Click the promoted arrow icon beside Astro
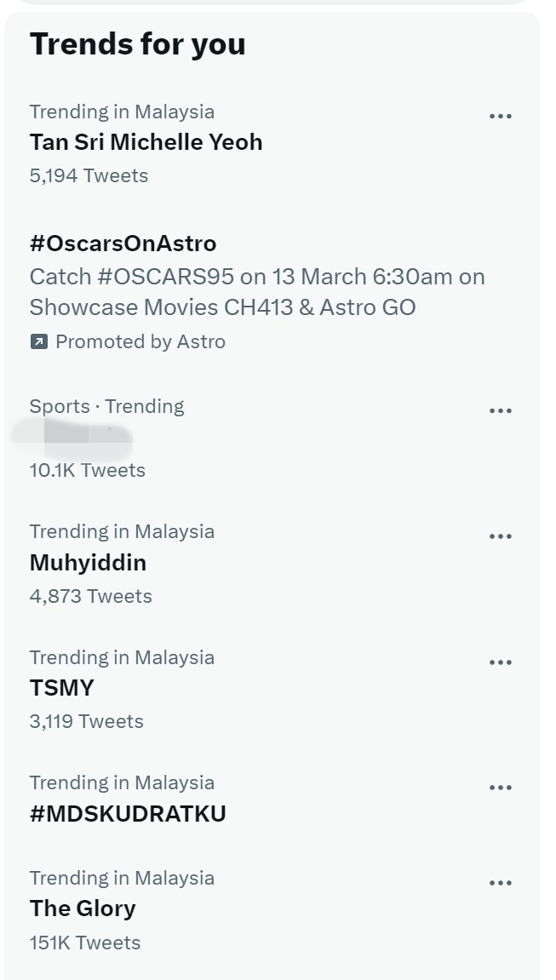Viewport: 556px width, 980px height. [x=38, y=342]
